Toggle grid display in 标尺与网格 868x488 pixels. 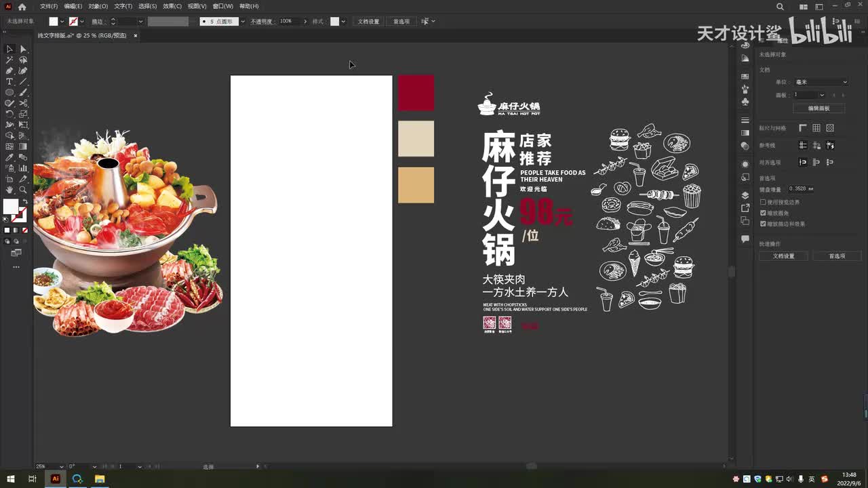tap(816, 127)
